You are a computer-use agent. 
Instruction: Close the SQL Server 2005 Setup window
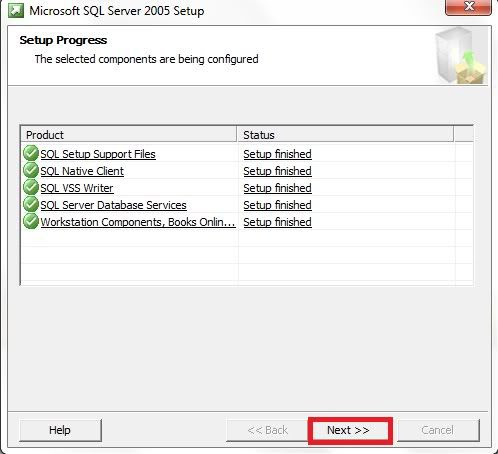click(468, 7)
